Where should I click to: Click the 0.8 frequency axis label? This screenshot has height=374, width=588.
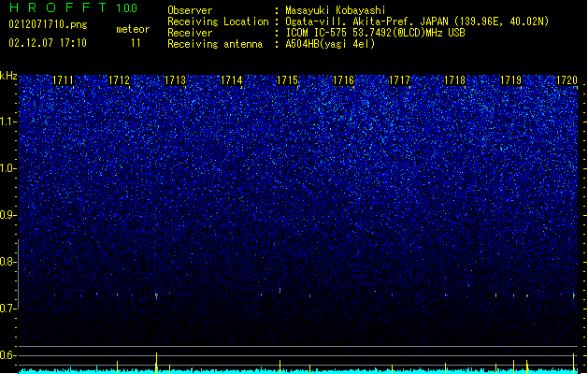coord(8,262)
